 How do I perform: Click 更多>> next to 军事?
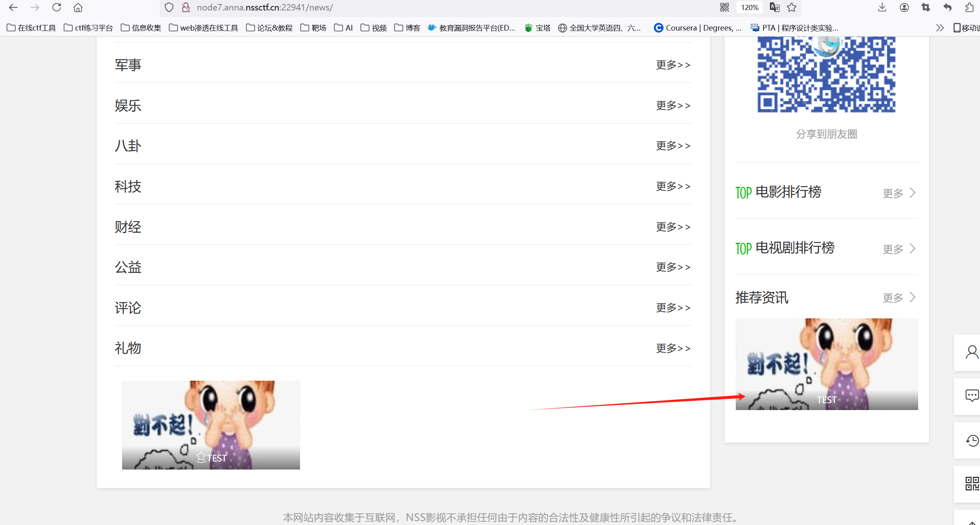(673, 65)
